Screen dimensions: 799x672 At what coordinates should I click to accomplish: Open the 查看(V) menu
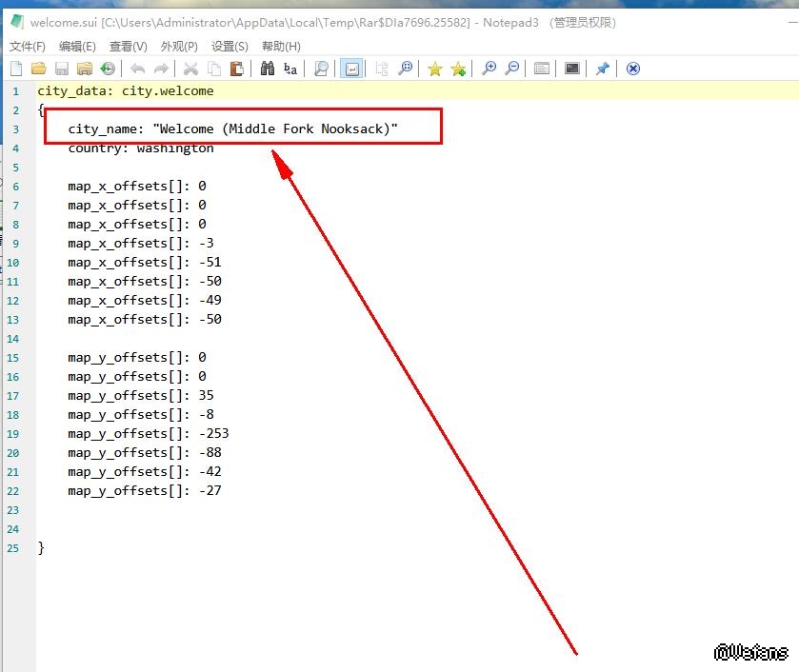[129, 46]
